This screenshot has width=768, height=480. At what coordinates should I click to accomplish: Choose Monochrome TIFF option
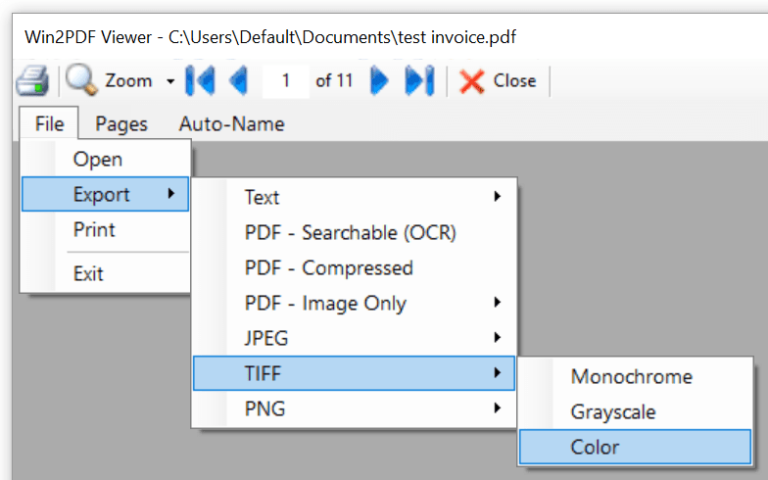tap(635, 376)
